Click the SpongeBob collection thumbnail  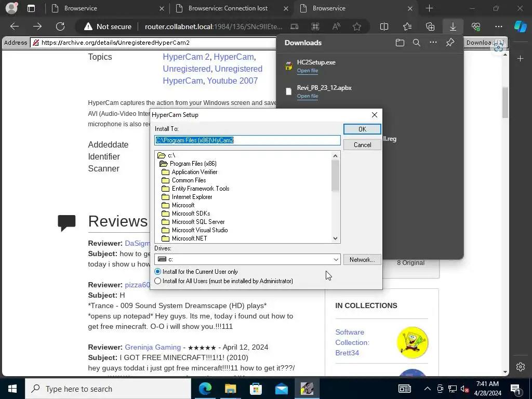click(412, 342)
